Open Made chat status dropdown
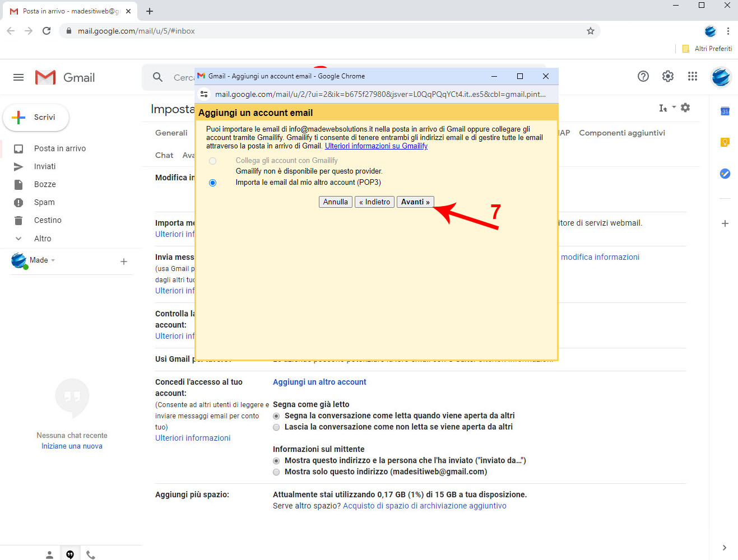 coord(53,260)
